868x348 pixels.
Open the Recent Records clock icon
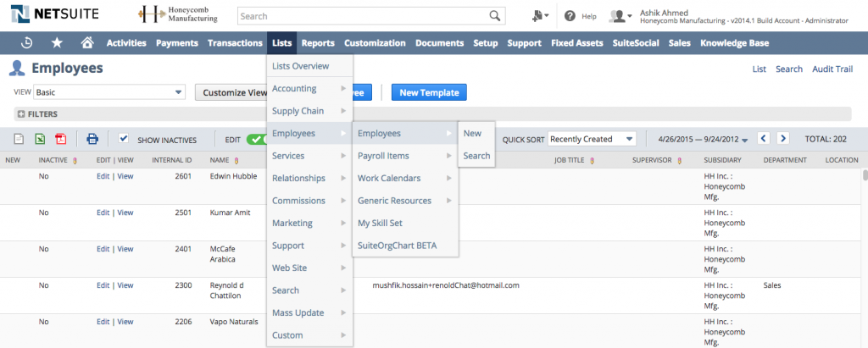tap(26, 42)
